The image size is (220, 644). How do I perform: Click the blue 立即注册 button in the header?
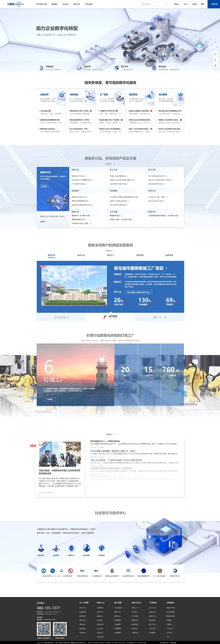pyautogui.click(x=214, y=4)
